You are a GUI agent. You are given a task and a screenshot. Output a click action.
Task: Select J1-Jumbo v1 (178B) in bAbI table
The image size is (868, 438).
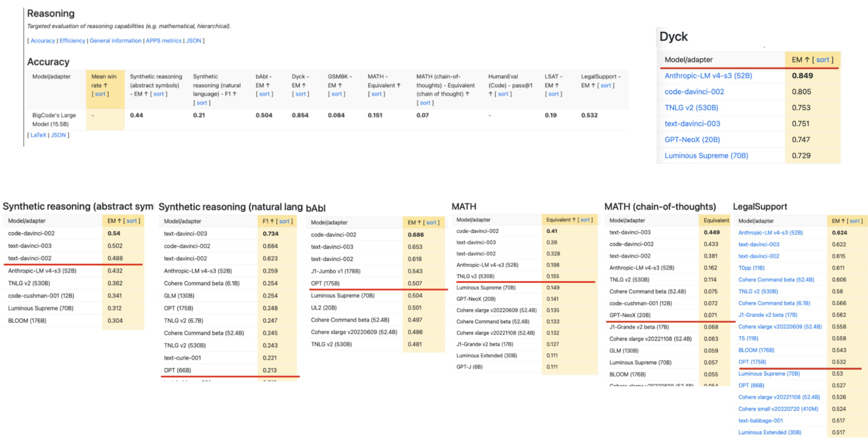point(336,271)
